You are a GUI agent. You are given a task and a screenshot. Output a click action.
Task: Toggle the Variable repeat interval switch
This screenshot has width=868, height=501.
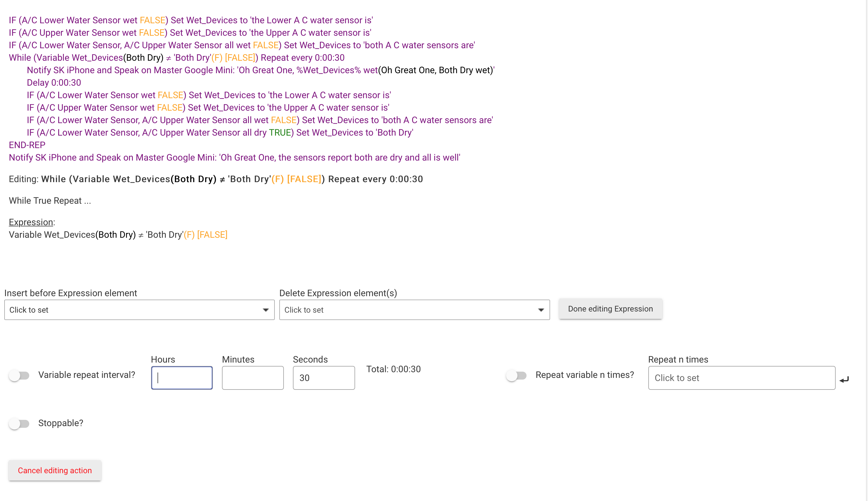19,375
